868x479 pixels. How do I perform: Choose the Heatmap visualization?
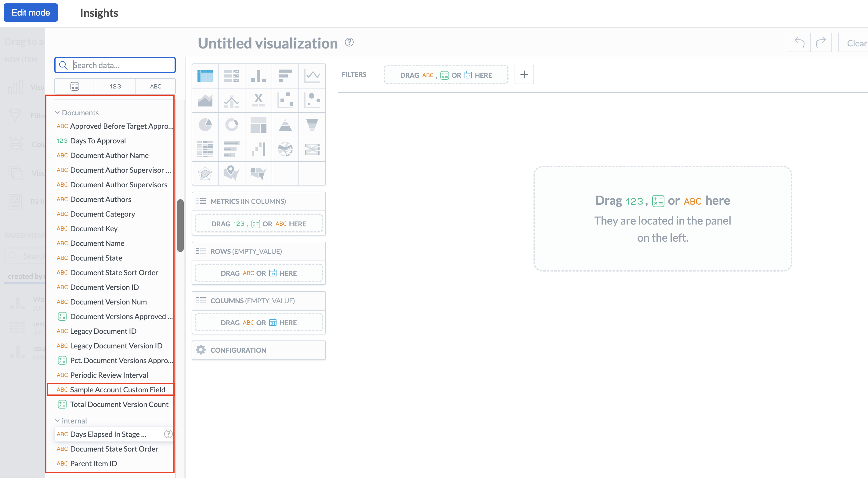pyautogui.click(x=205, y=149)
